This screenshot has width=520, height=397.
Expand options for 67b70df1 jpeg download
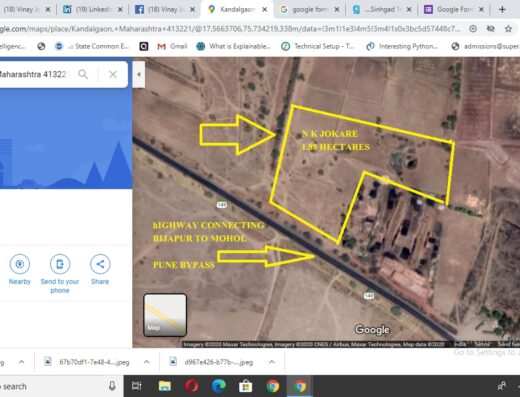tap(147, 362)
